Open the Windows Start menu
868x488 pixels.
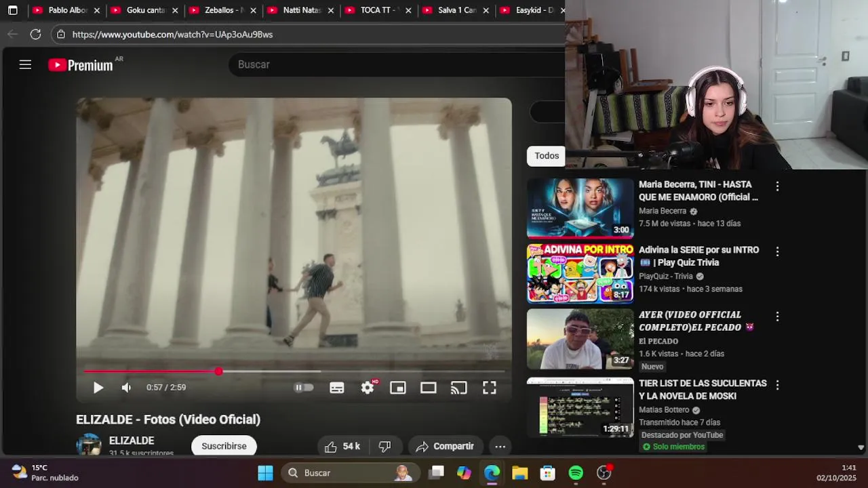(265, 473)
